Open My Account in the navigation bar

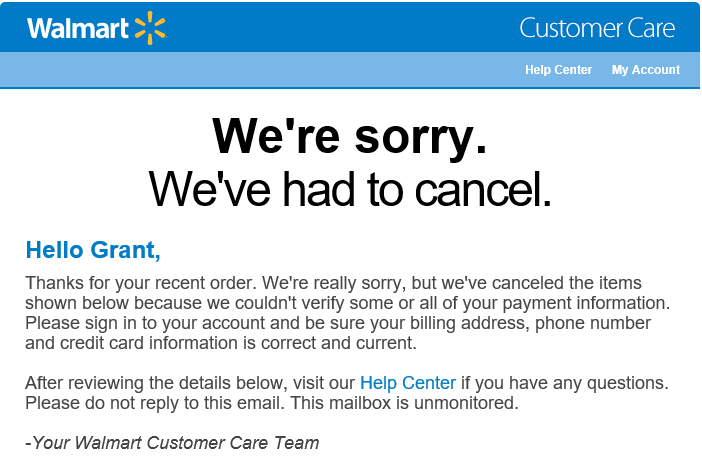pyautogui.click(x=646, y=70)
